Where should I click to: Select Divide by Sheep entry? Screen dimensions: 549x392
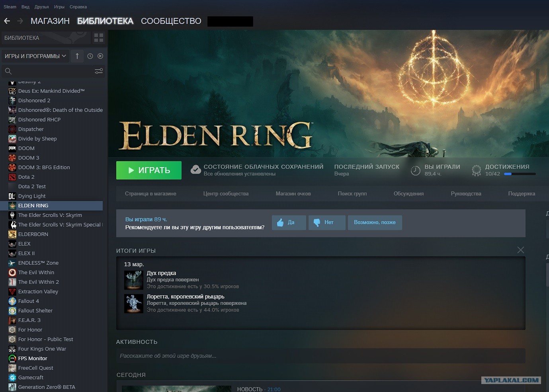(37, 139)
